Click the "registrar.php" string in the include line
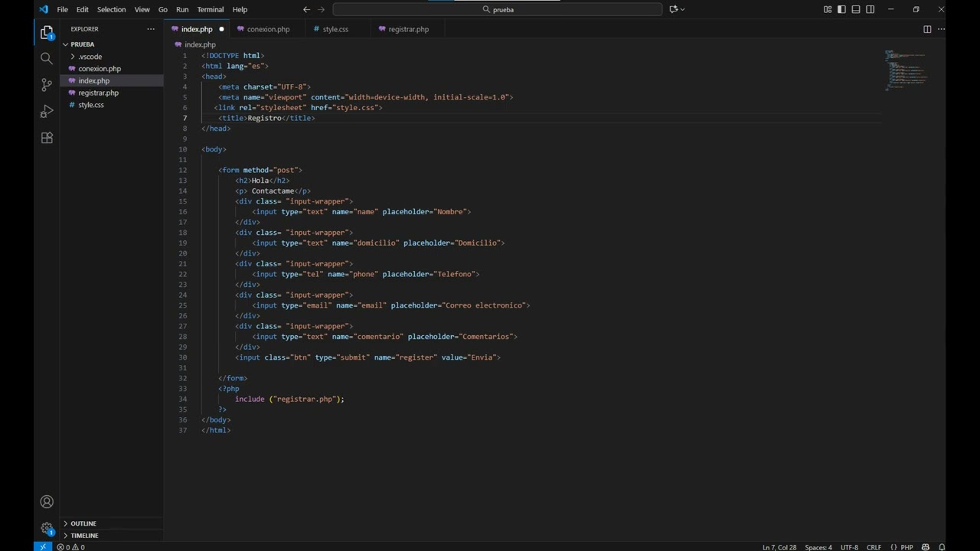 point(305,399)
